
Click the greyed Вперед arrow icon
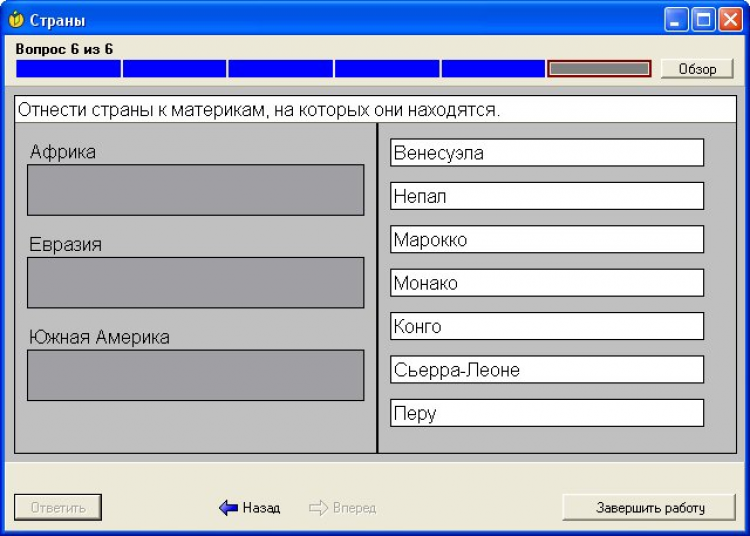[x=319, y=507]
